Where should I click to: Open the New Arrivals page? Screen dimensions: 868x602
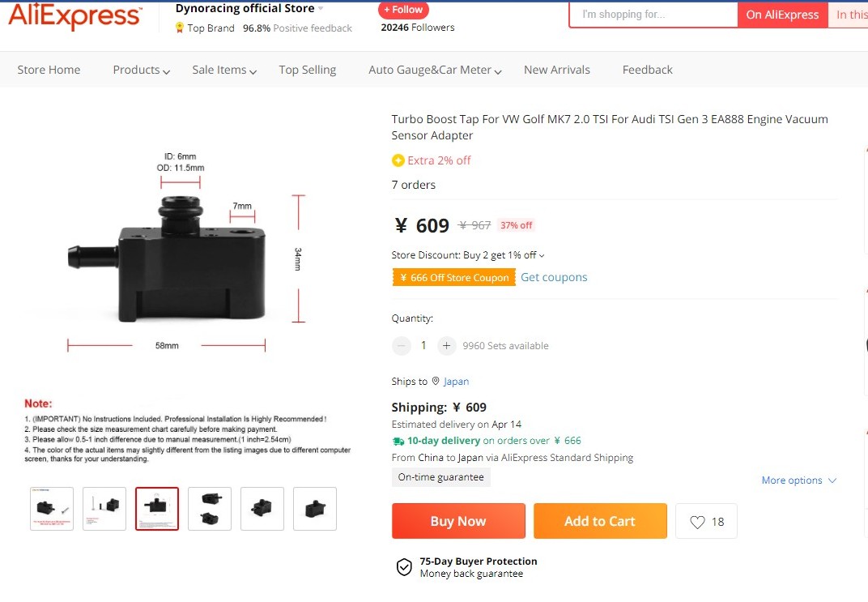click(x=556, y=70)
